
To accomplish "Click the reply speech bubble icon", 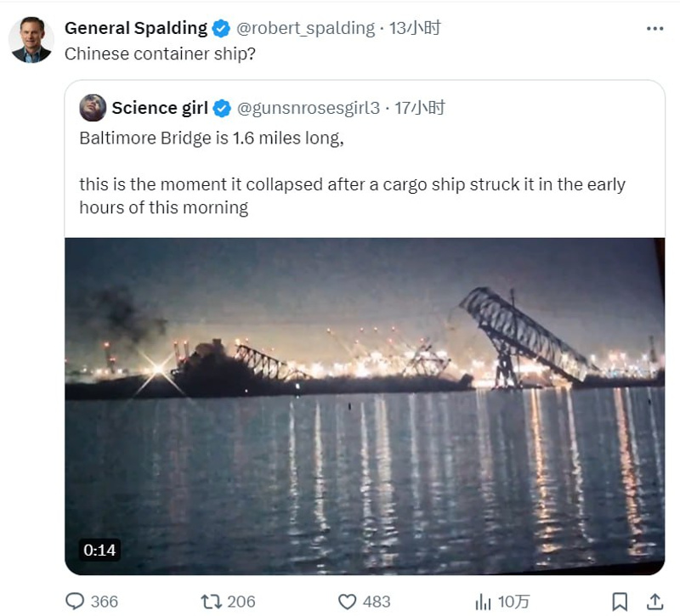I will point(76,602).
